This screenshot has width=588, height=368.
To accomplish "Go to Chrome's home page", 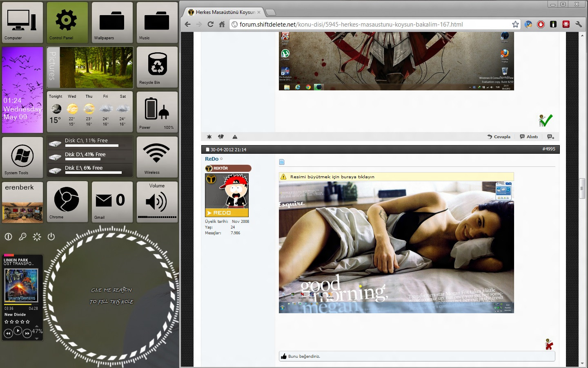I will click(222, 25).
